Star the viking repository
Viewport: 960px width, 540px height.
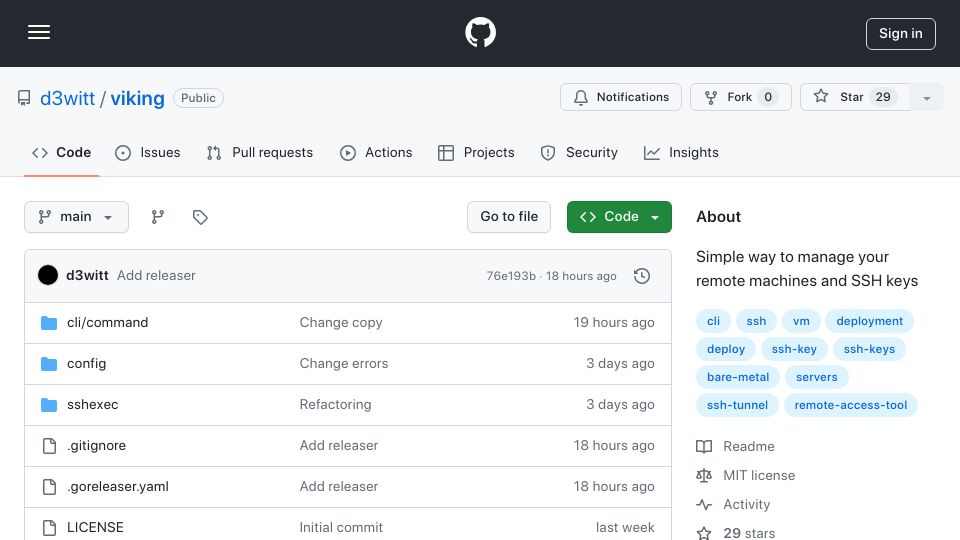(x=855, y=97)
